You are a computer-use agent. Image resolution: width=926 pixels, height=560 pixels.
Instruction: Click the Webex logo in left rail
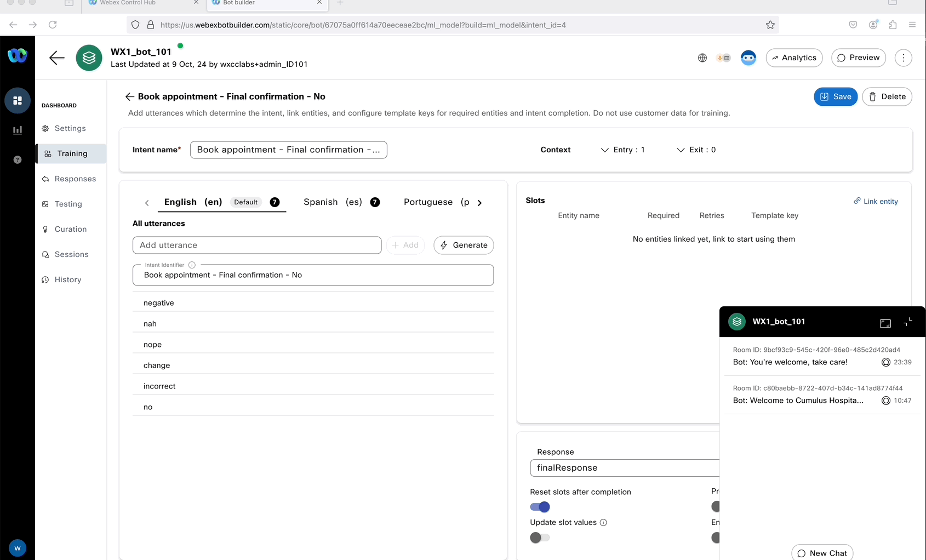(18, 55)
